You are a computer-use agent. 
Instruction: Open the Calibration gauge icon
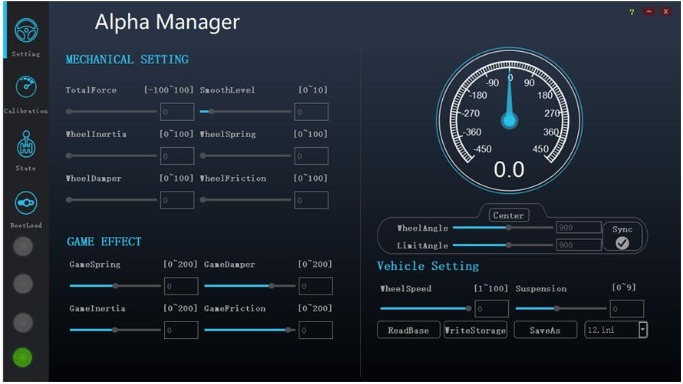(x=26, y=87)
